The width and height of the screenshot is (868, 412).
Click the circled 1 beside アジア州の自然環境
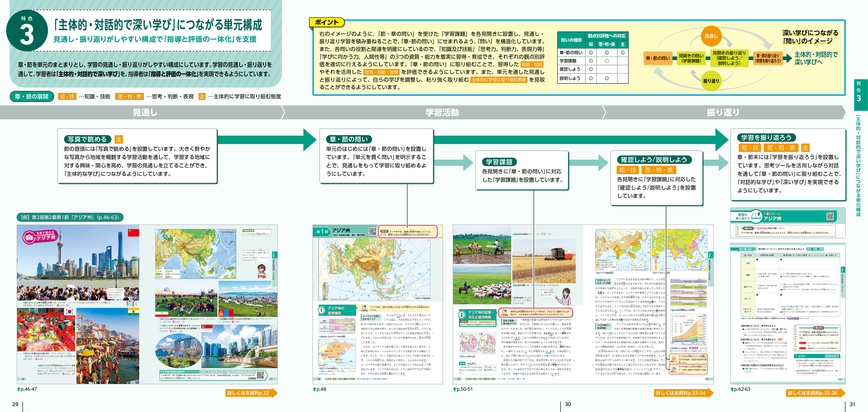pos(322,310)
